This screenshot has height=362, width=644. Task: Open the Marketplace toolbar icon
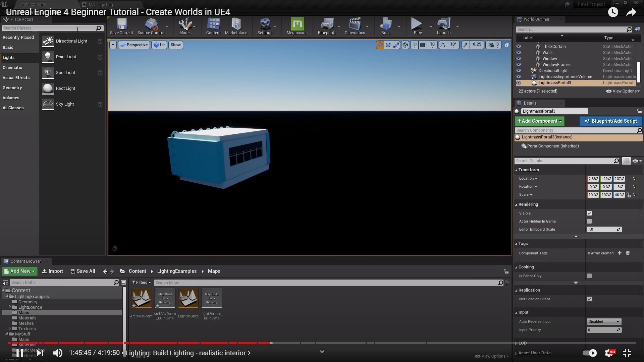pos(236,24)
